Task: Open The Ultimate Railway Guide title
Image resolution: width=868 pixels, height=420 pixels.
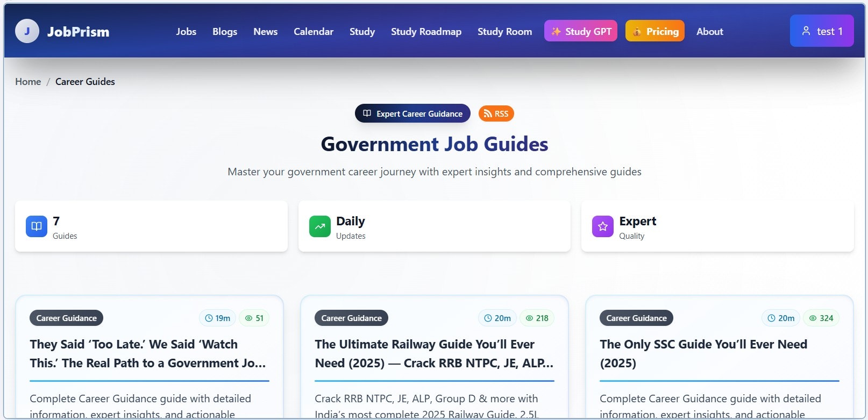Action: click(x=434, y=353)
